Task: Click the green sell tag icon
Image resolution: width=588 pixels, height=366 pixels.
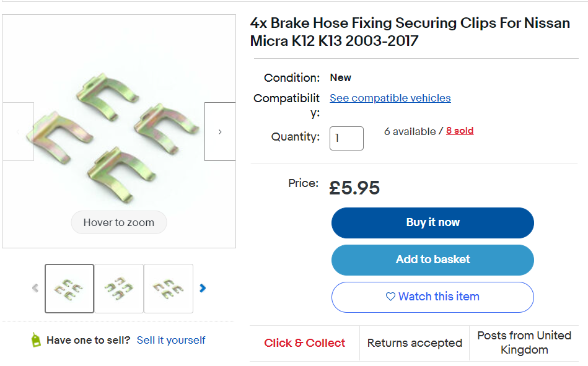Action: [36, 340]
